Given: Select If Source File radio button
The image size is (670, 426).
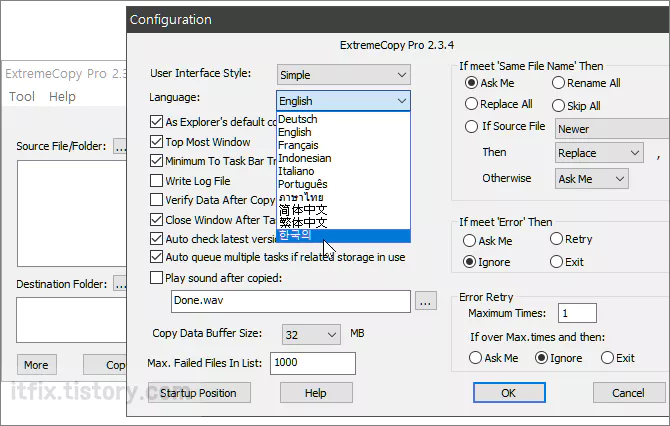Looking at the screenshot, I should pyautogui.click(x=471, y=126).
